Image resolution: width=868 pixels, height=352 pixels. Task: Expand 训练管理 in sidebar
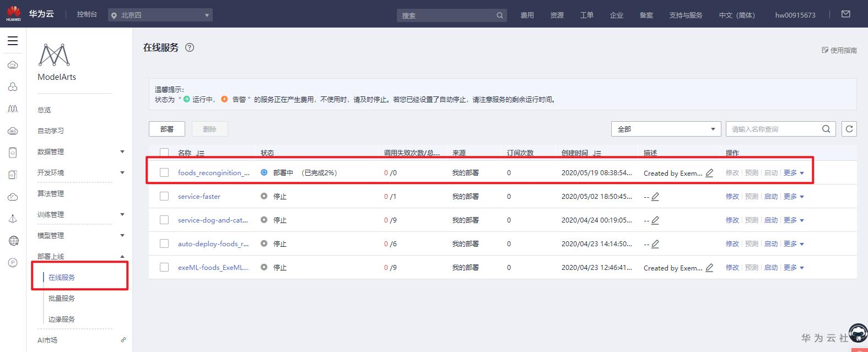[x=122, y=214]
